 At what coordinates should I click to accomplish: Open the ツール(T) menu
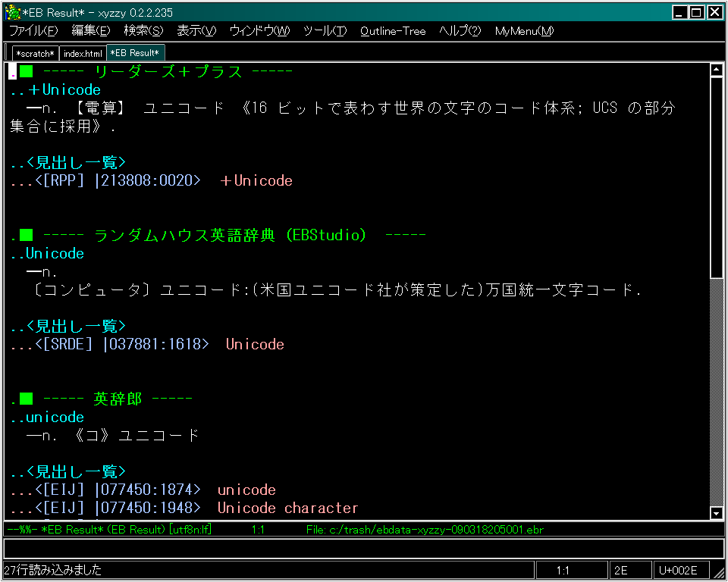(325, 31)
